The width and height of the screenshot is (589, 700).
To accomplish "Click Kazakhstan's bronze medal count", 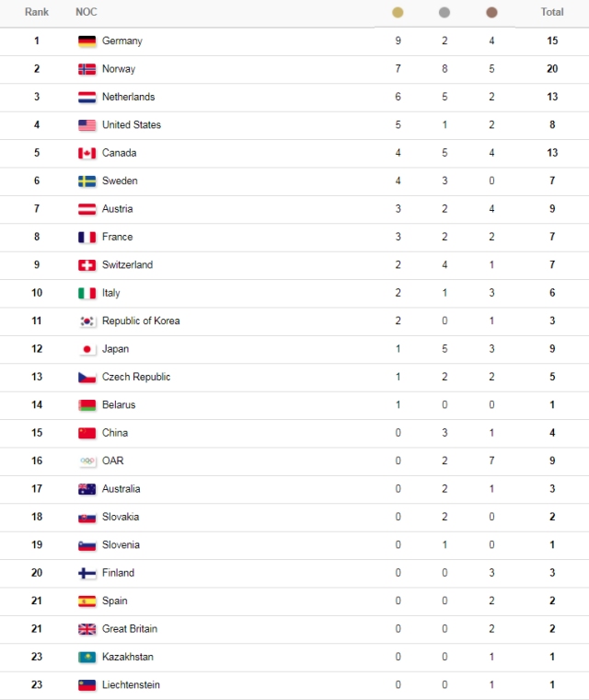I will coord(491,657).
